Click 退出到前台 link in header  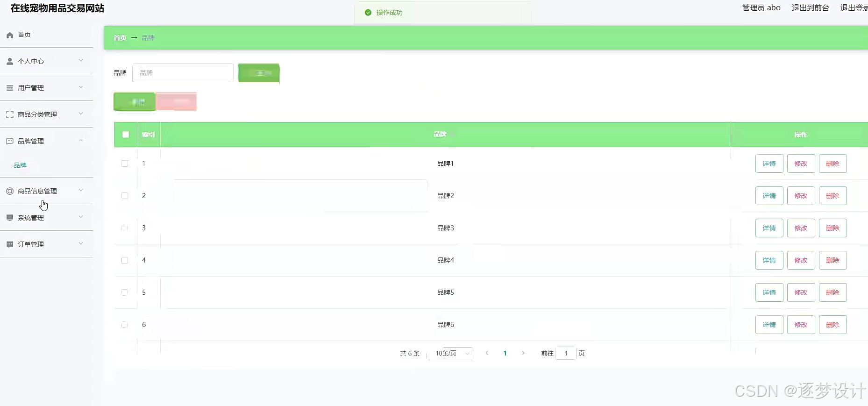tap(810, 8)
